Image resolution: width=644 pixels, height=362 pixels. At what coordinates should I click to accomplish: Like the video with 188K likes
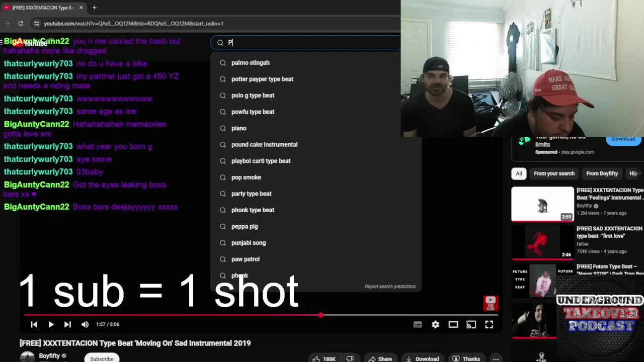[x=324, y=358]
